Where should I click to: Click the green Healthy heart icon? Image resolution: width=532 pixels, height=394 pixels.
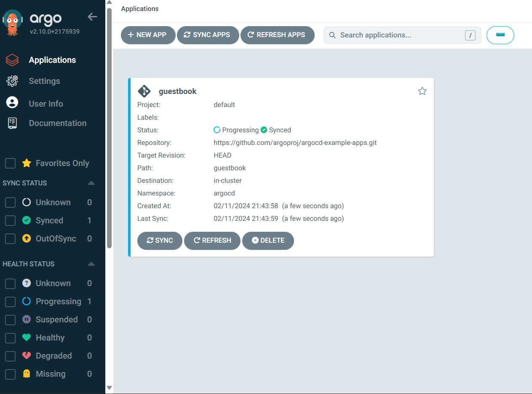(x=27, y=338)
